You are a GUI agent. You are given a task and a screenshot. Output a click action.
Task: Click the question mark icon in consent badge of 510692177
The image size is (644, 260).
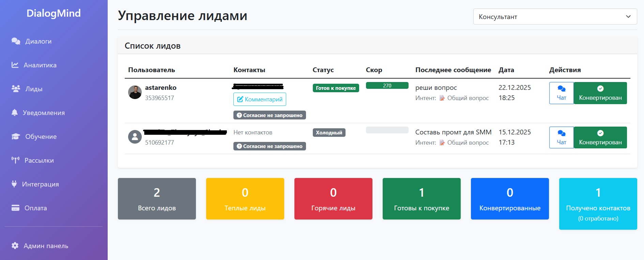pos(239,146)
